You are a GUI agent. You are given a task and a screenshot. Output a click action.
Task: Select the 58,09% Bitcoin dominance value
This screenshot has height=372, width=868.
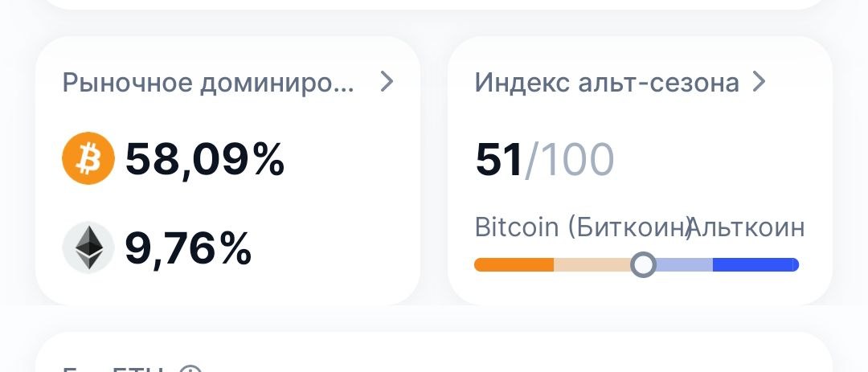[x=205, y=159]
